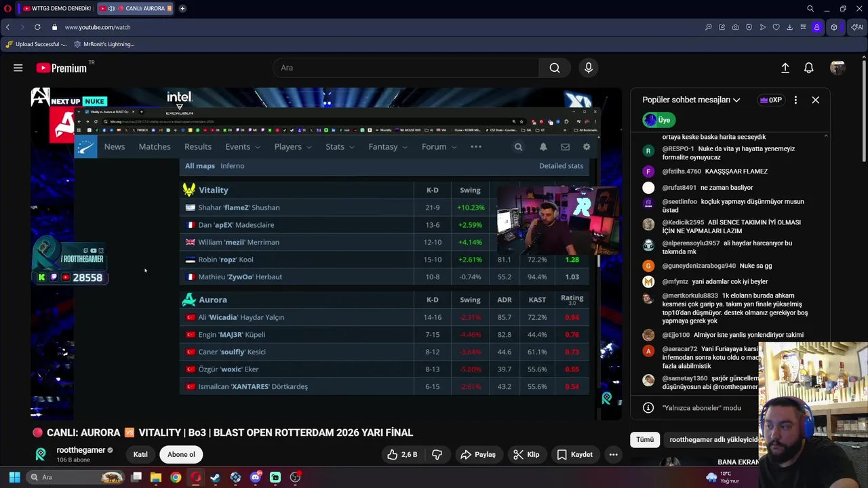Image resolution: width=868 pixels, height=488 pixels.
Task: Open the YouTube upload create icon
Action: pyautogui.click(x=785, y=68)
